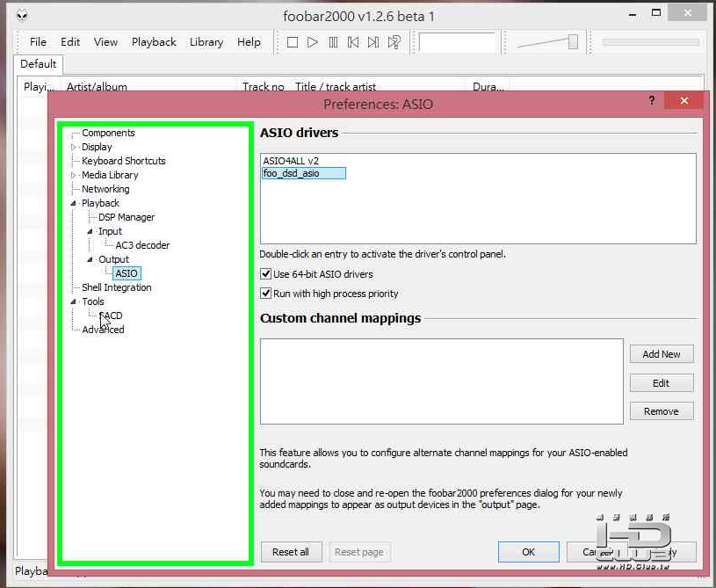Open the Advanced preferences page
The width and height of the screenshot is (716, 588).
tap(103, 330)
